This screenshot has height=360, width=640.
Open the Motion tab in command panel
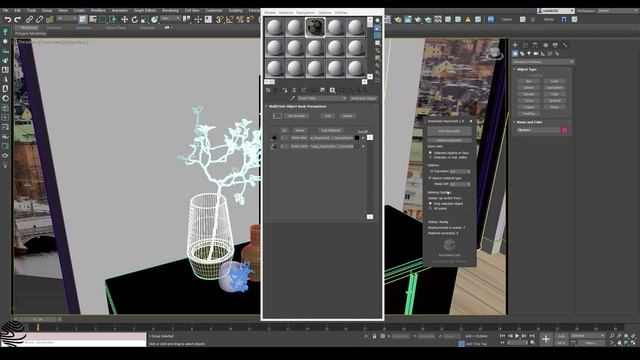tap(545, 45)
